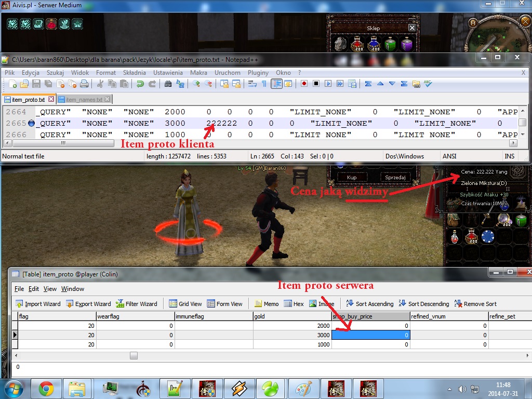The image size is (532, 399).
Task: Select red potion in Sklep window
Action: 357,44
